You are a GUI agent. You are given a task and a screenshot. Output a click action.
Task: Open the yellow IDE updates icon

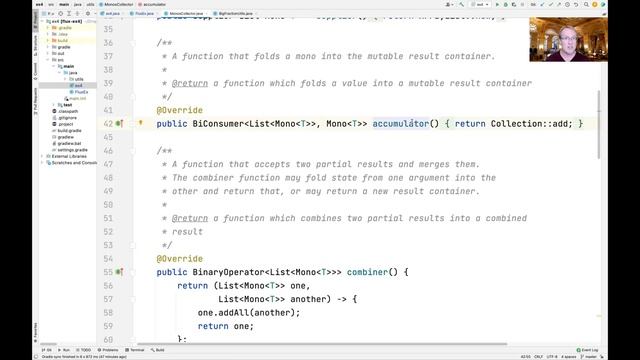[595, 4]
